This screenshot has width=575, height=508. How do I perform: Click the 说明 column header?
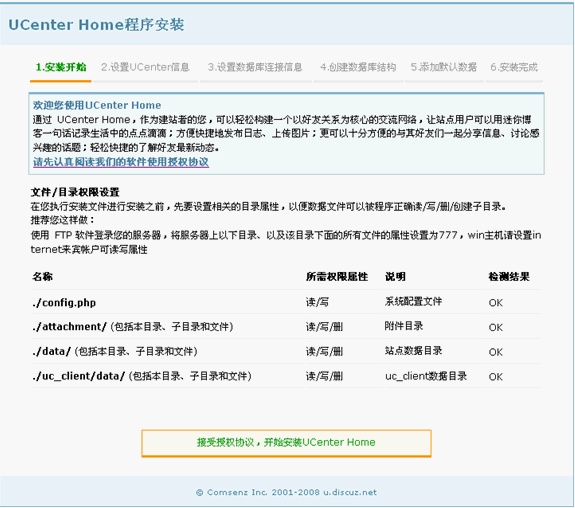tap(395, 277)
